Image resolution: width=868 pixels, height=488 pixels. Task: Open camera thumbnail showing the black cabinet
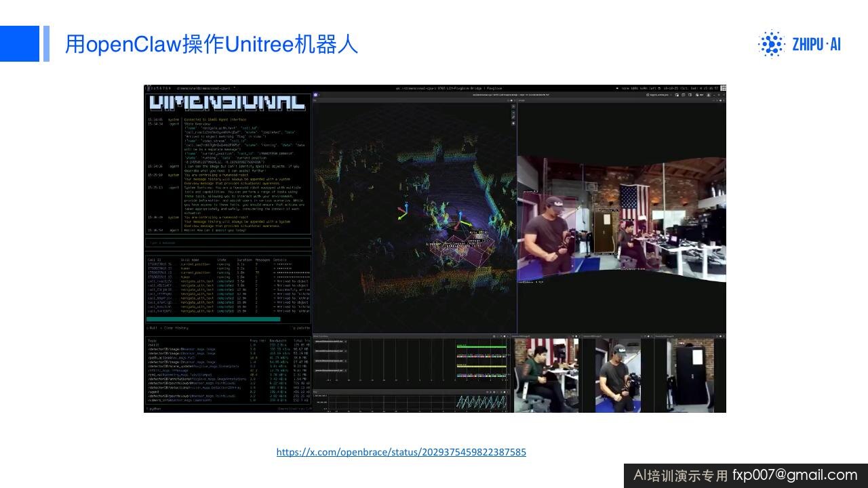[x=689, y=375]
